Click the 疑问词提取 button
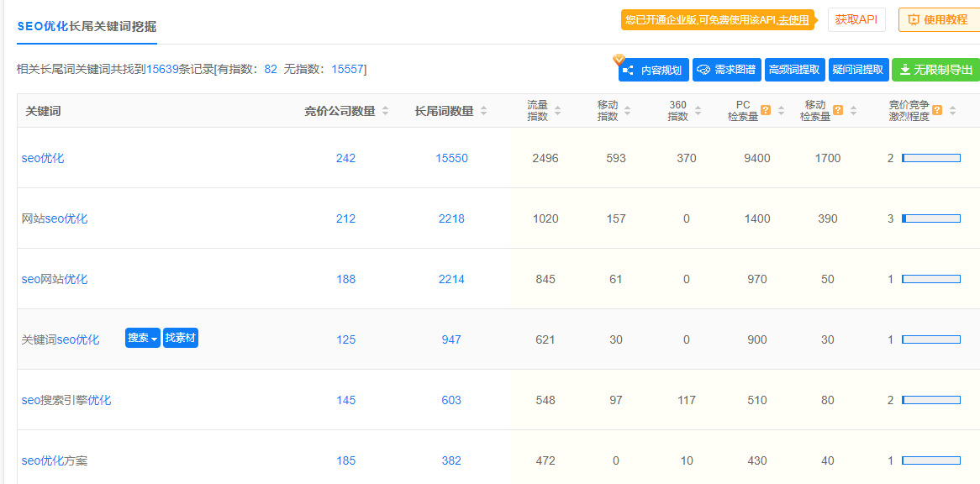 (x=858, y=70)
